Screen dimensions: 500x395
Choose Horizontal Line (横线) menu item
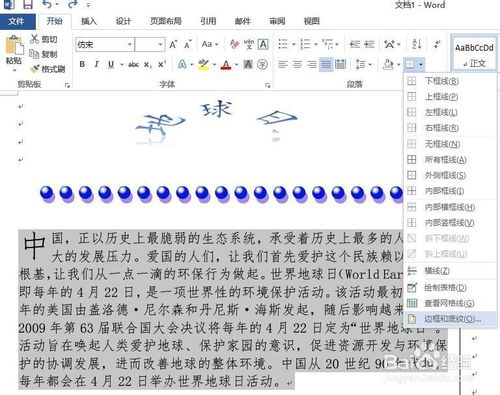(450, 271)
